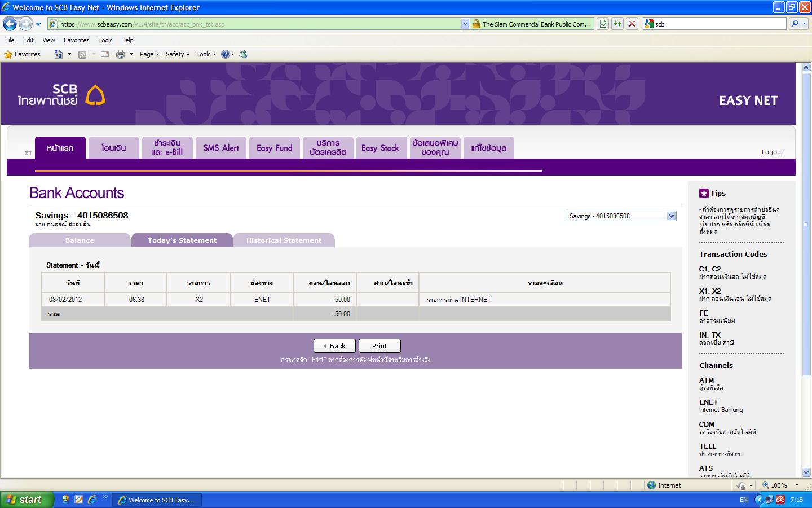Stop page loading with the red X
812x508 pixels.
coord(632,24)
